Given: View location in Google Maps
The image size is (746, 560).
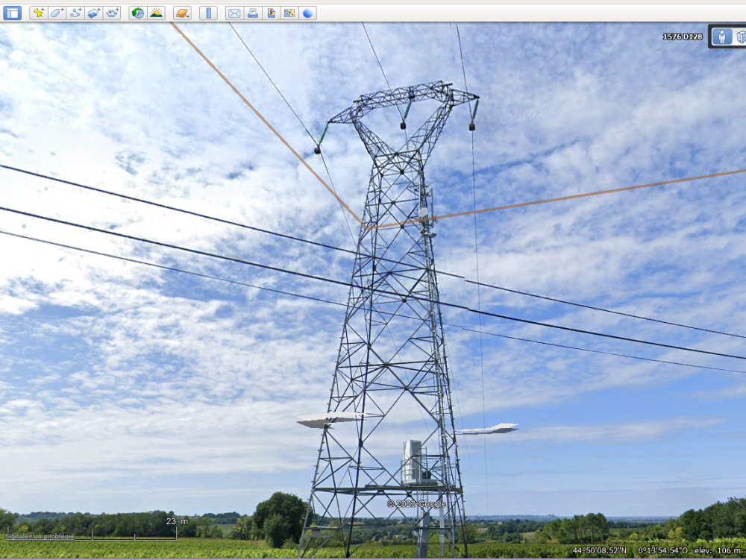Looking at the screenshot, I should point(289,13).
